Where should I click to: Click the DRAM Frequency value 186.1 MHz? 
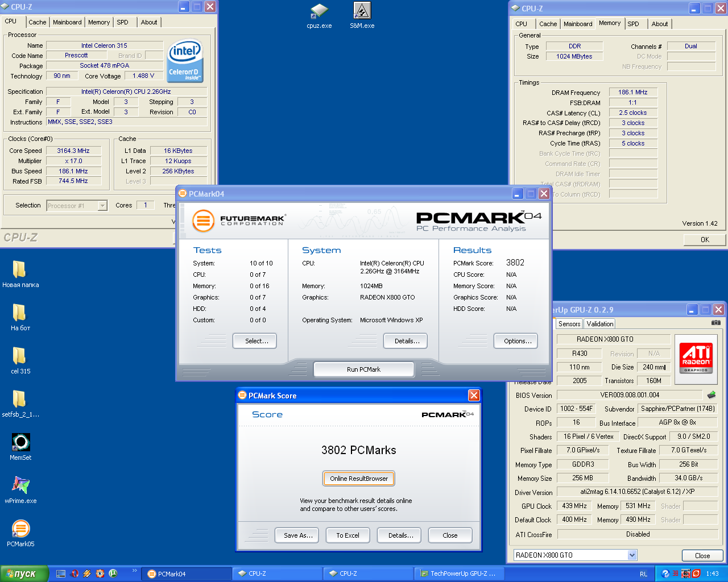click(633, 92)
